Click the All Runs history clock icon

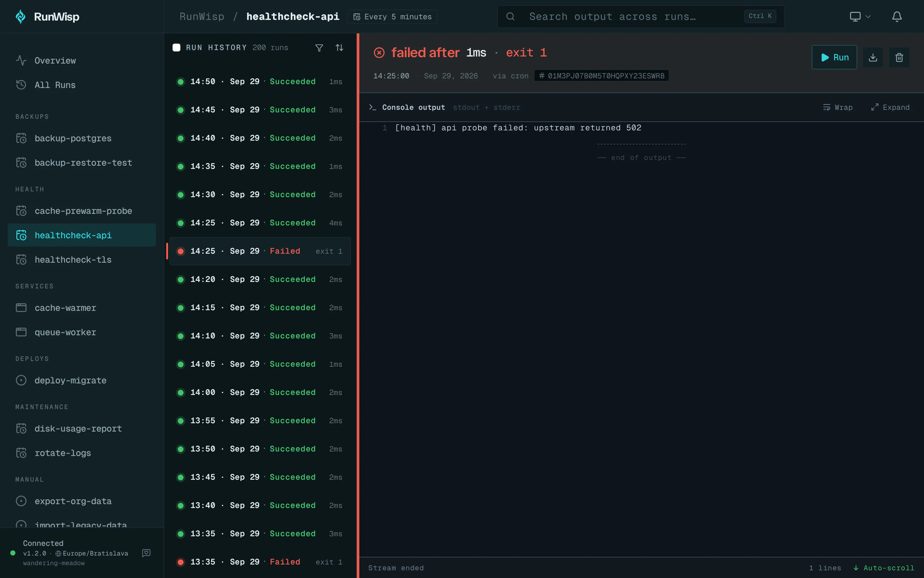coord(21,84)
